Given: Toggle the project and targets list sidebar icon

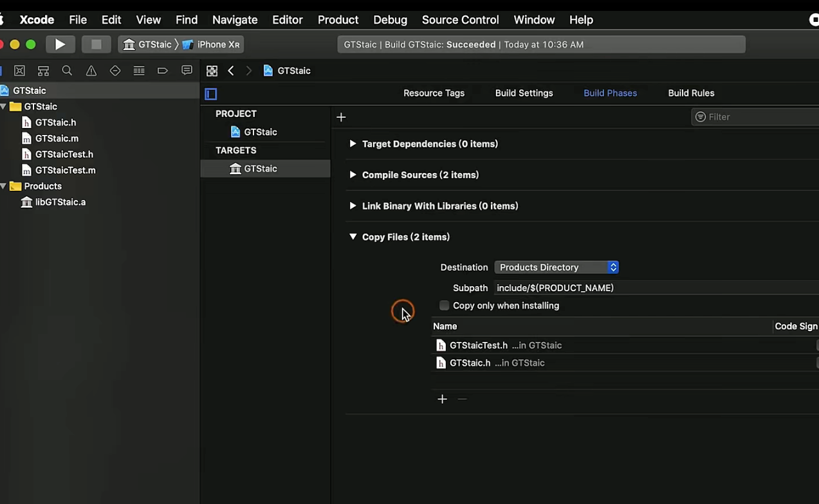Looking at the screenshot, I should [x=211, y=94].
